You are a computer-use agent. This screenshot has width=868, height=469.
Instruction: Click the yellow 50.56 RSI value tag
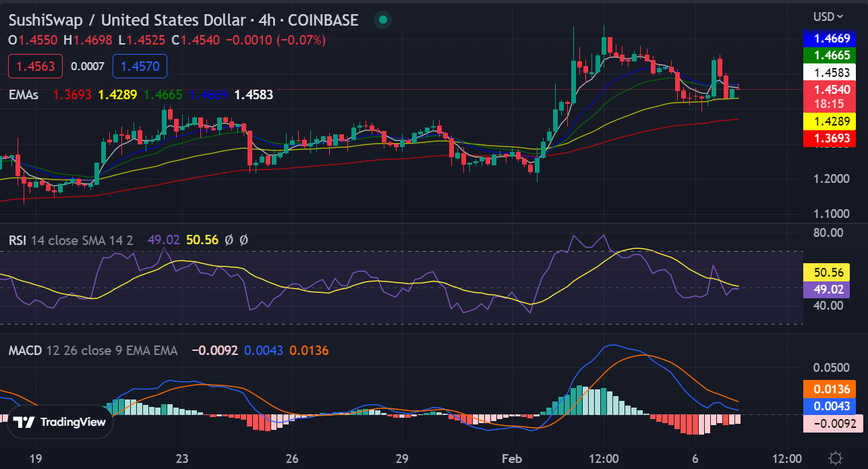(830, 272)
